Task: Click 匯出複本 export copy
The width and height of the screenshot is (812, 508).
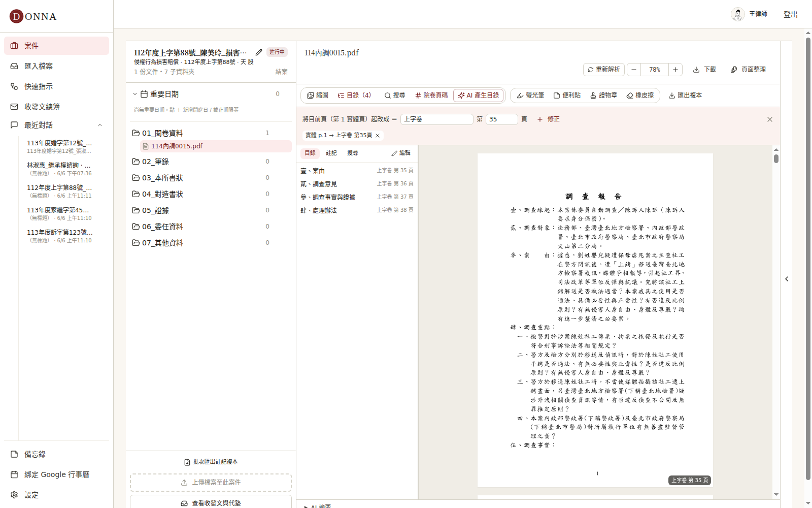Action: coord(685,96)
